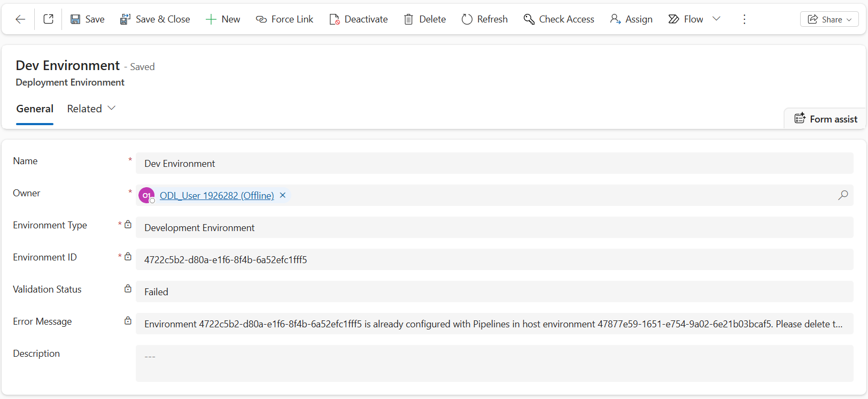The height and width of the screenshot is (399, 868).
Task: Click the owner avatar icon
Action: 146,195
